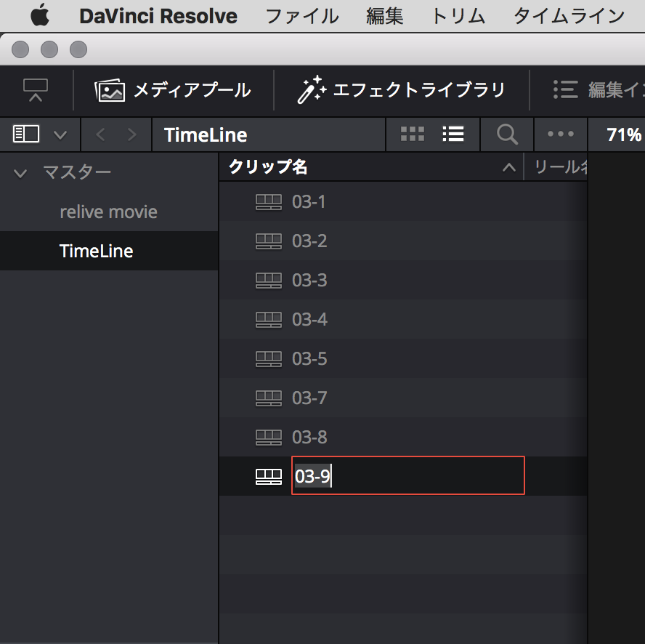Open the タイムライン menu
645x644 pixels.
(569, 17)
